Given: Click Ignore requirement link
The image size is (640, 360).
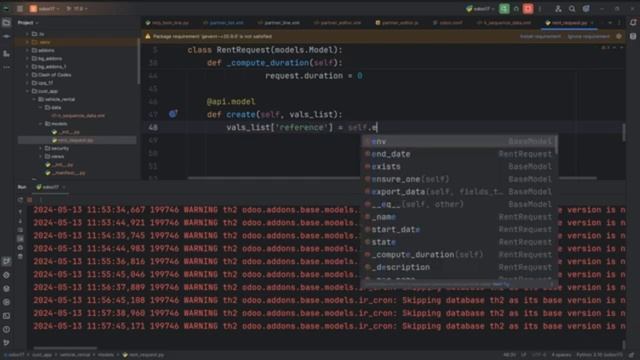Looking at the screenshot, I should (x=588, y=36).
